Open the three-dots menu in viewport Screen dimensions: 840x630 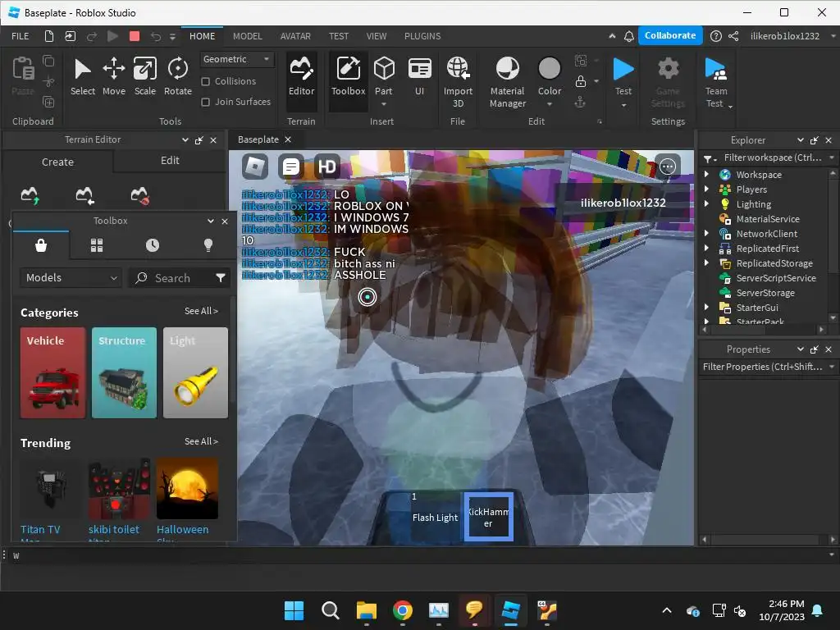[668, 167]
